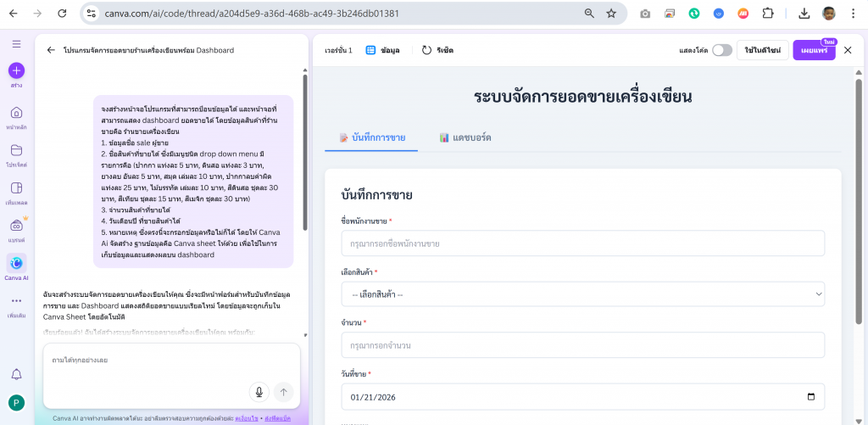Open the notifications bell icon
868x425 pixels.
16,374
